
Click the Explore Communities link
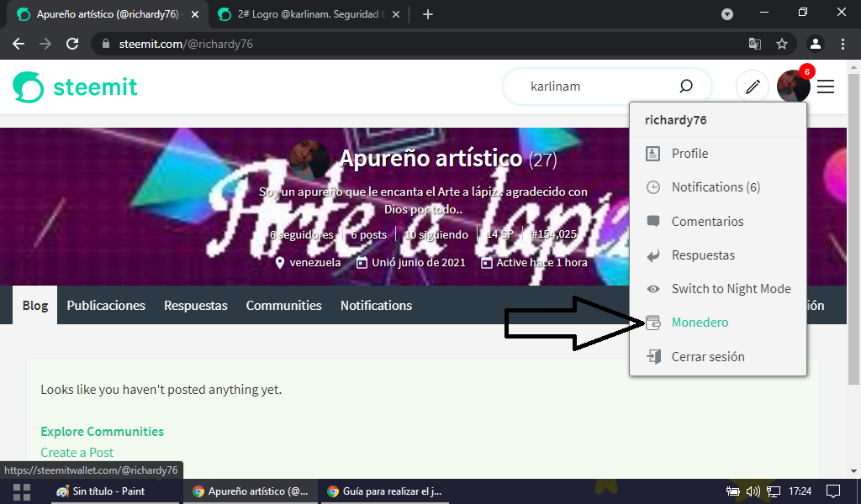coord(102,432)
